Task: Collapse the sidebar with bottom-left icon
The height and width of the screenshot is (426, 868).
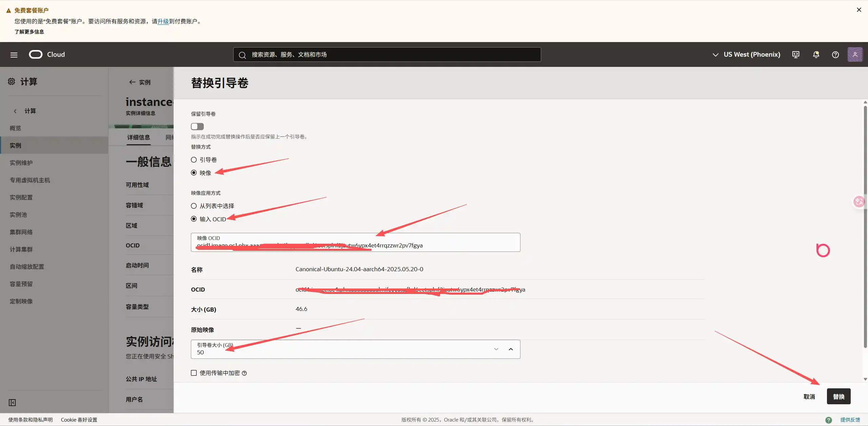Action: pos(12,403)
